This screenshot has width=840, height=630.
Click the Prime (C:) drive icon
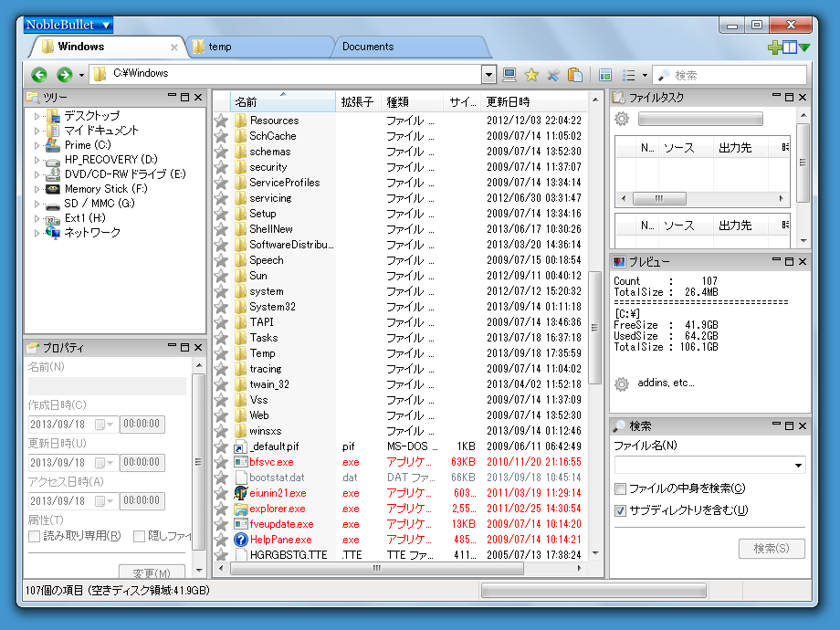[x=53, y=144]
